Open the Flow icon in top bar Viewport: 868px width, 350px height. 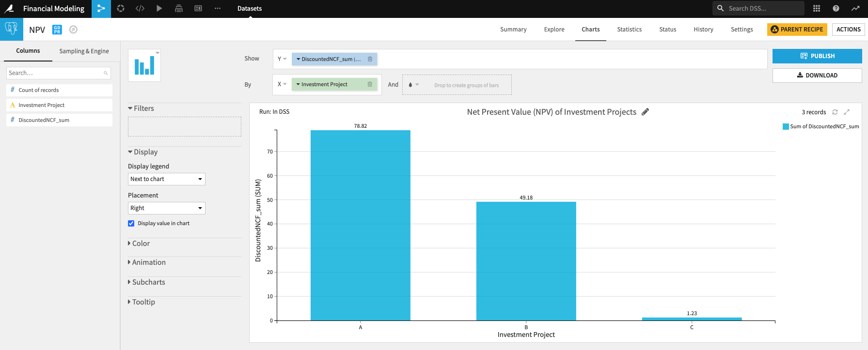tap(101, 9)
